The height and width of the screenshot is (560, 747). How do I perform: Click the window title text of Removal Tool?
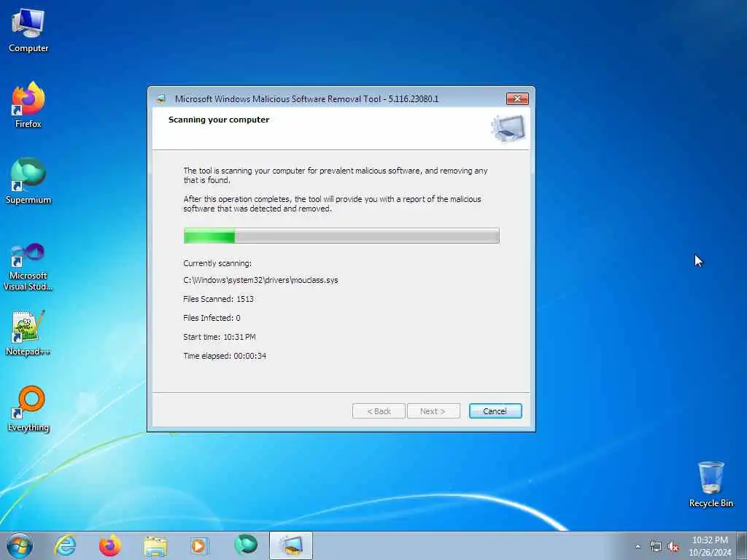coord(306,99)
